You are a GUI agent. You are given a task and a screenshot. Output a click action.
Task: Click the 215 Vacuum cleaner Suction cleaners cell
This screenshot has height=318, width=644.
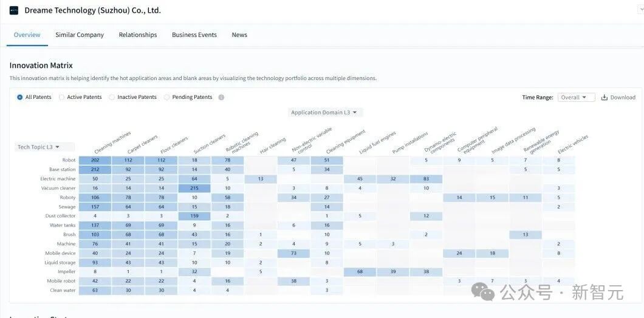(x=194, y=188)
